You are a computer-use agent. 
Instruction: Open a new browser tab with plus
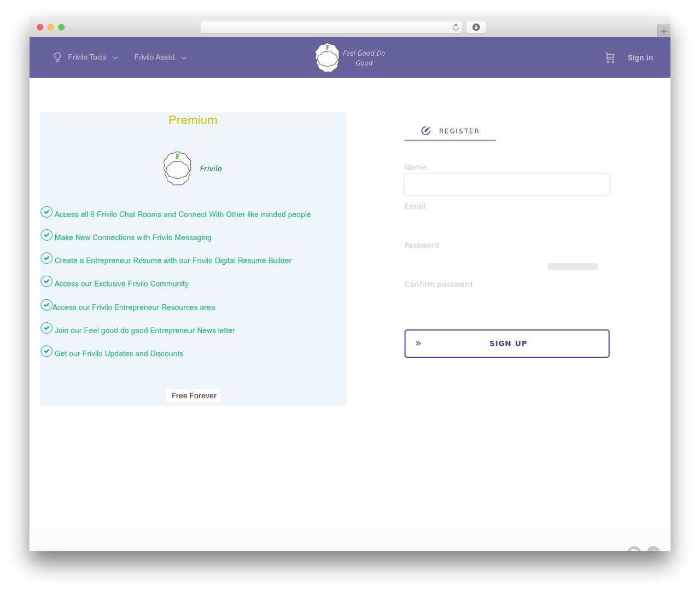click(663, 31)
